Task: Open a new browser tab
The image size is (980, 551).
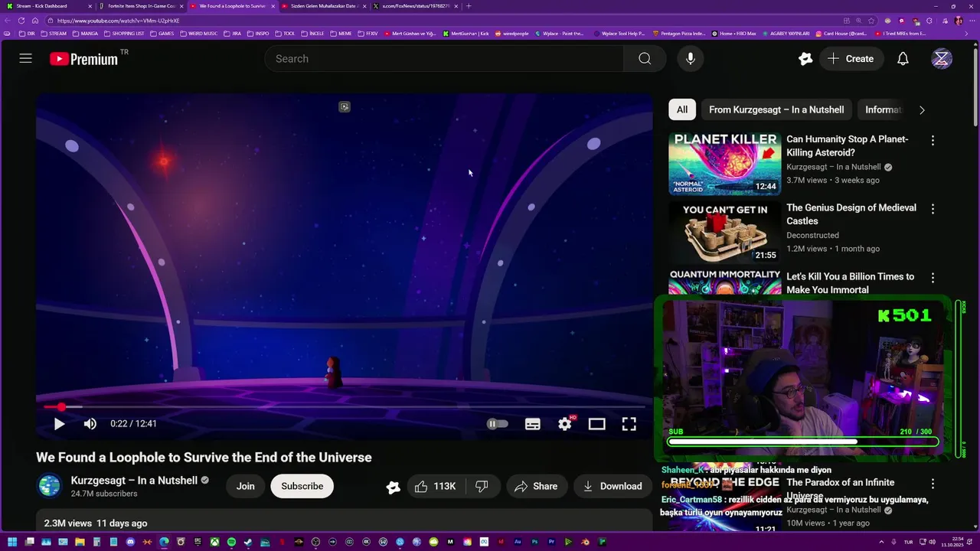Action: [469, 6]
